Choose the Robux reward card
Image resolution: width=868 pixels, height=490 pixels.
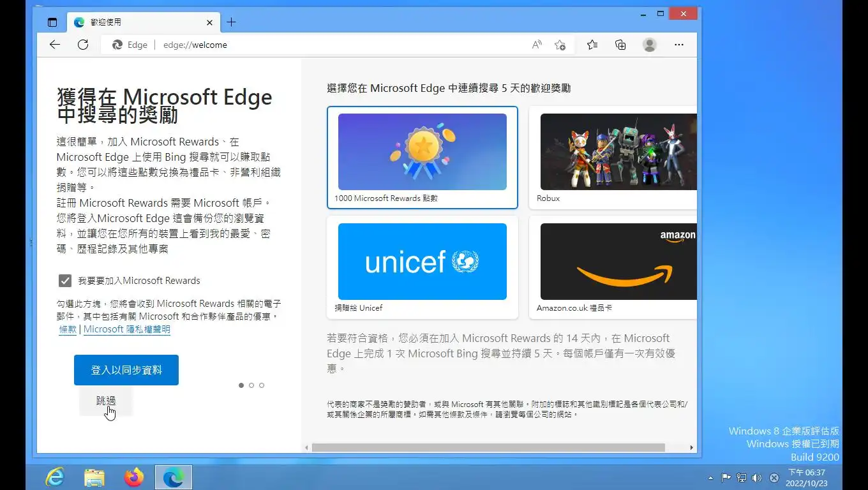(x=613, y=158)
